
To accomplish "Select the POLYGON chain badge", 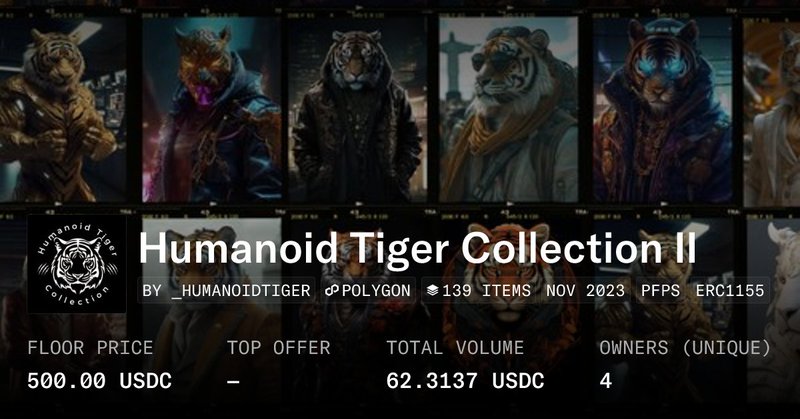I will tap(368, 290).
